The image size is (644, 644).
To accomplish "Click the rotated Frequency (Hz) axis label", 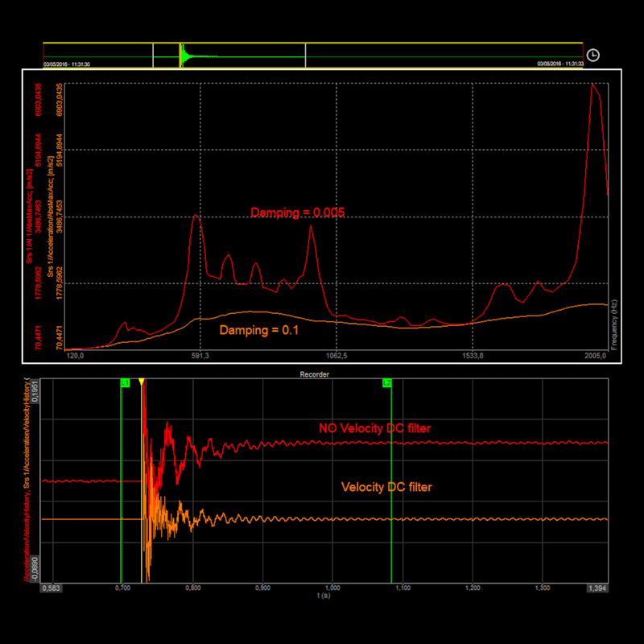I will point(616,322).
